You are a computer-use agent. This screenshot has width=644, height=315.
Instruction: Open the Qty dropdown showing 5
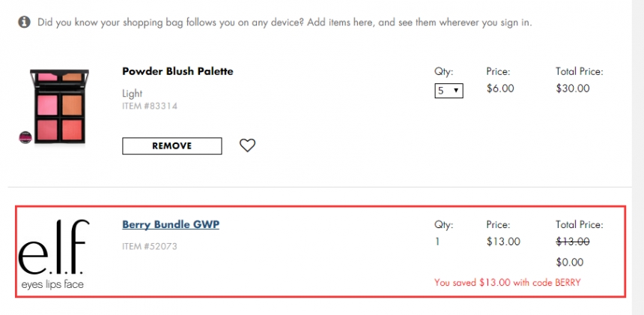coord(449,90)
